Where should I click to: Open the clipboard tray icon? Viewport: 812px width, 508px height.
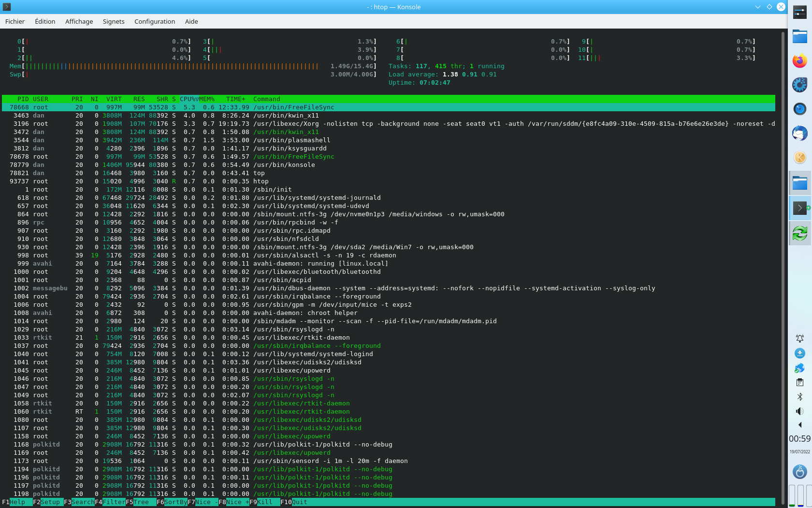point(800,382)
